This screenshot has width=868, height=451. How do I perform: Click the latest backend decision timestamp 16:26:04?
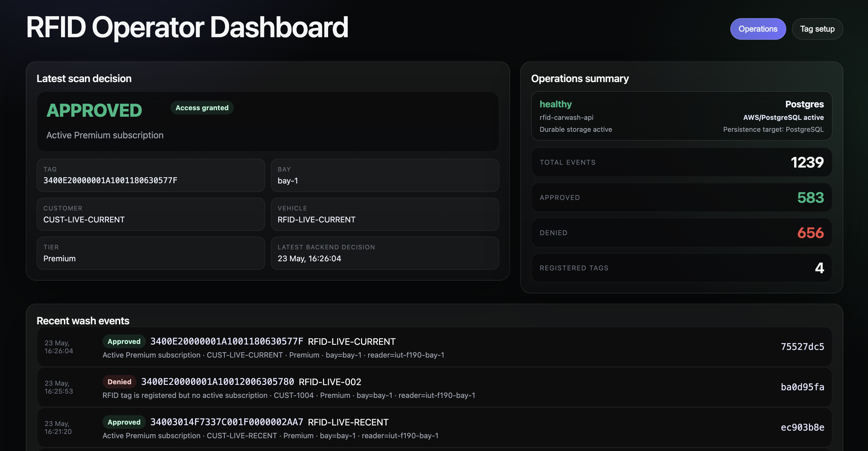pos(309,258)
